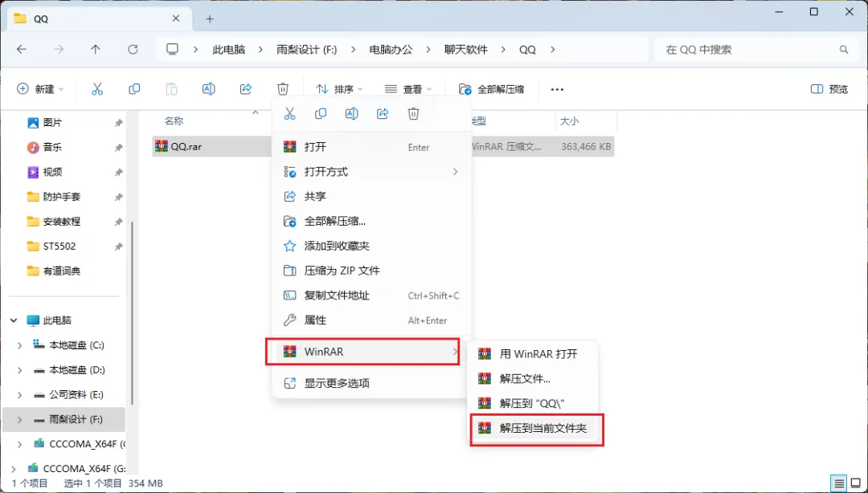Open the 打开方式 submenu
The image size is (868, 493).
click(371, 172)
